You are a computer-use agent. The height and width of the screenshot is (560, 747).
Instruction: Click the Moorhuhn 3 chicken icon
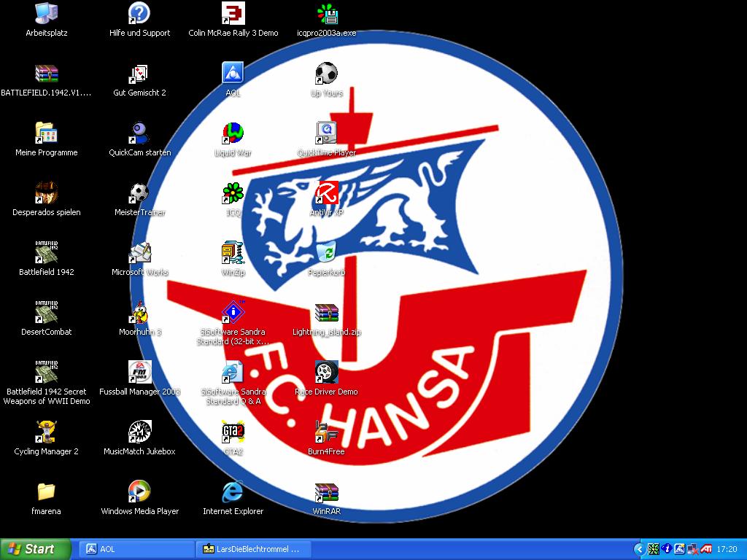tap(139, 313)
